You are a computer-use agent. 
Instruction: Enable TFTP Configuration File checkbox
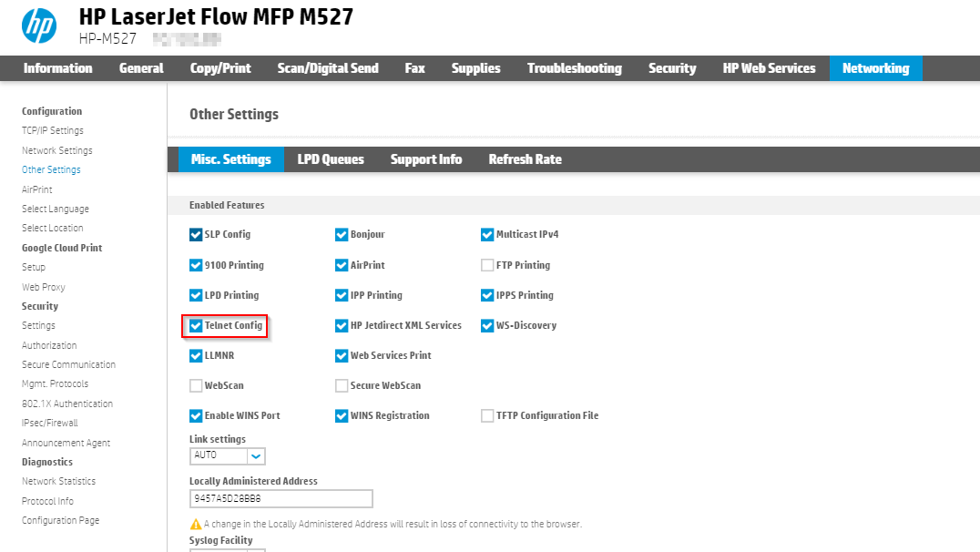coord(487,415)
